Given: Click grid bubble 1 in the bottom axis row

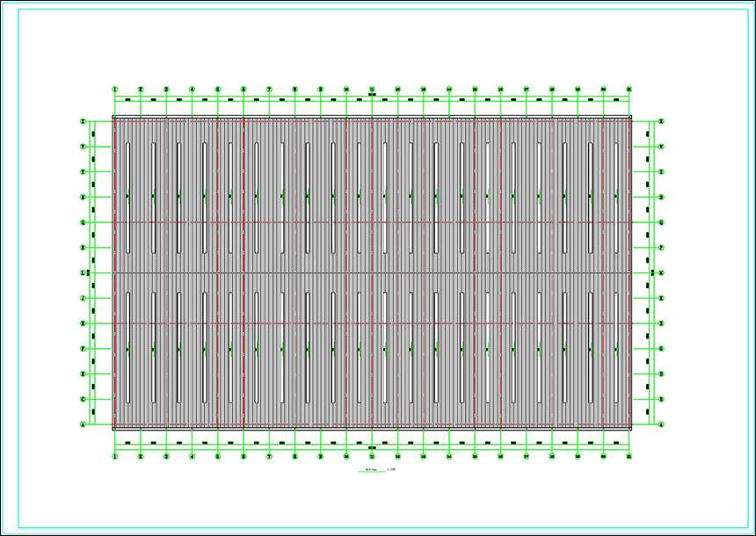Looking at the screenshot, I should coord(114,457).
